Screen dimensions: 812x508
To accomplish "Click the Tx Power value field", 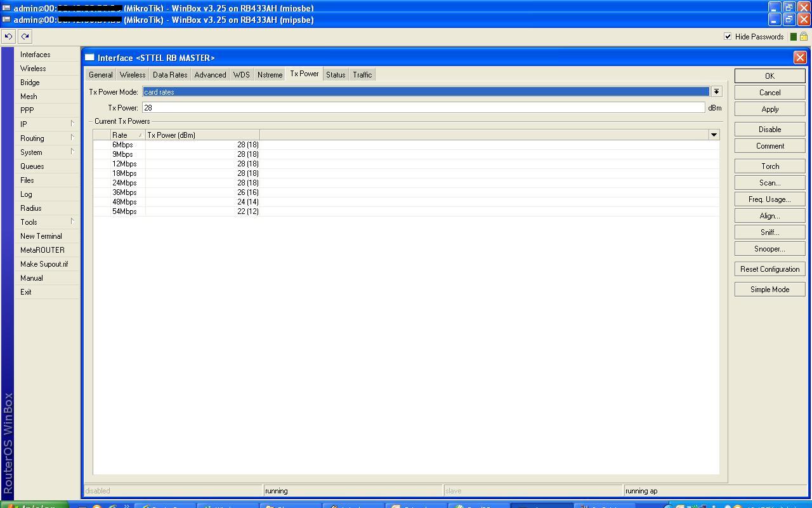I will click(x=423, y=107).
